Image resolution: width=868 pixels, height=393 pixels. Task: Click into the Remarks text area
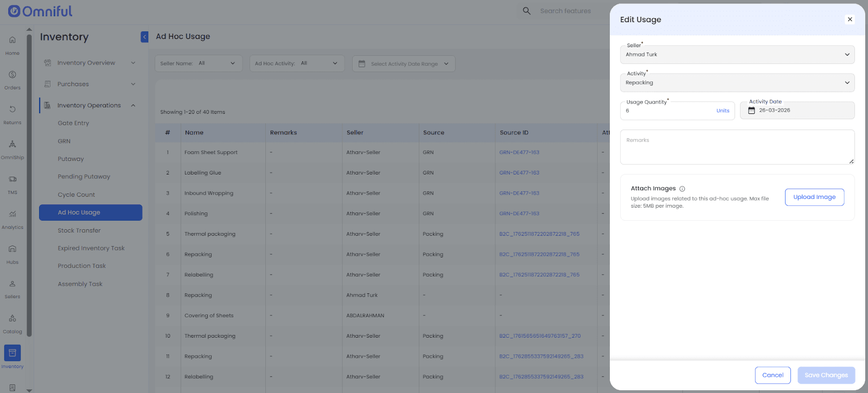[737, 147]
